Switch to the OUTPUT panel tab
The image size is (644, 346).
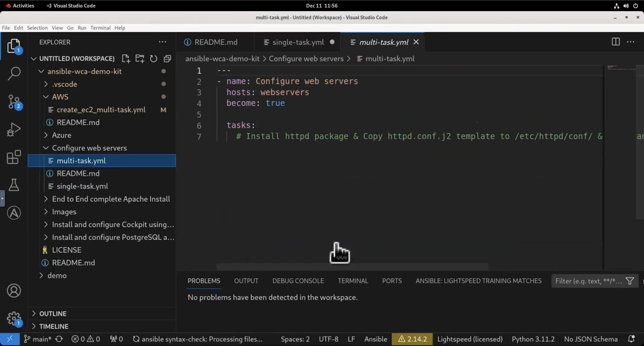point(246,281)
